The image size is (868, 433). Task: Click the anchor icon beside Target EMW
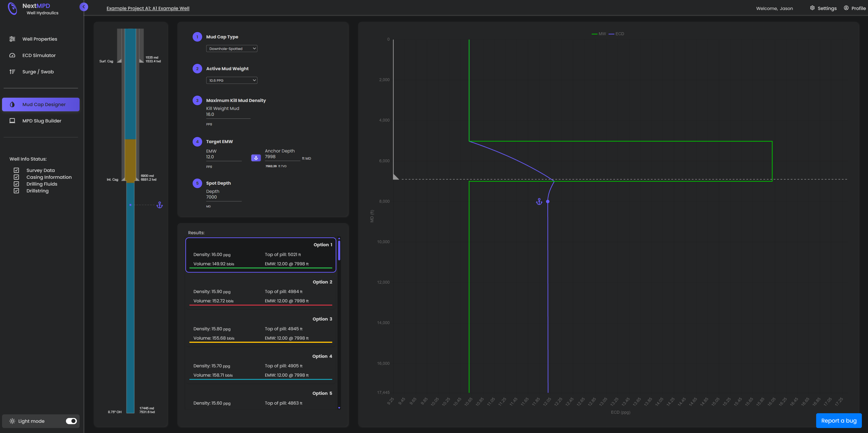256,158
